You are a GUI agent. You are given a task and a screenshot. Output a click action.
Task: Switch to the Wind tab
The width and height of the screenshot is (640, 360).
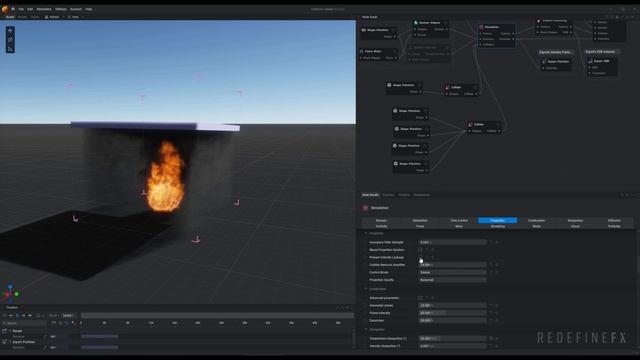click(x=459, y=226)
